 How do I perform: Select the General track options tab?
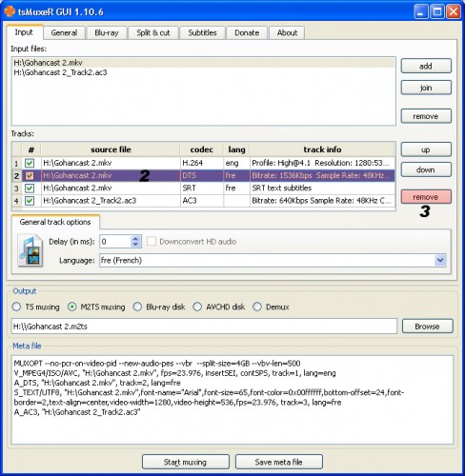pos(55,222)
